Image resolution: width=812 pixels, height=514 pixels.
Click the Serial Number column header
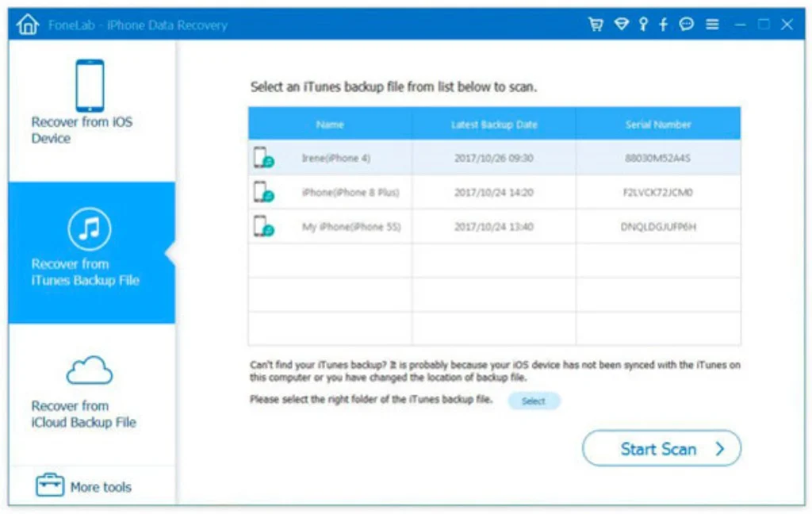pos(658,125)
